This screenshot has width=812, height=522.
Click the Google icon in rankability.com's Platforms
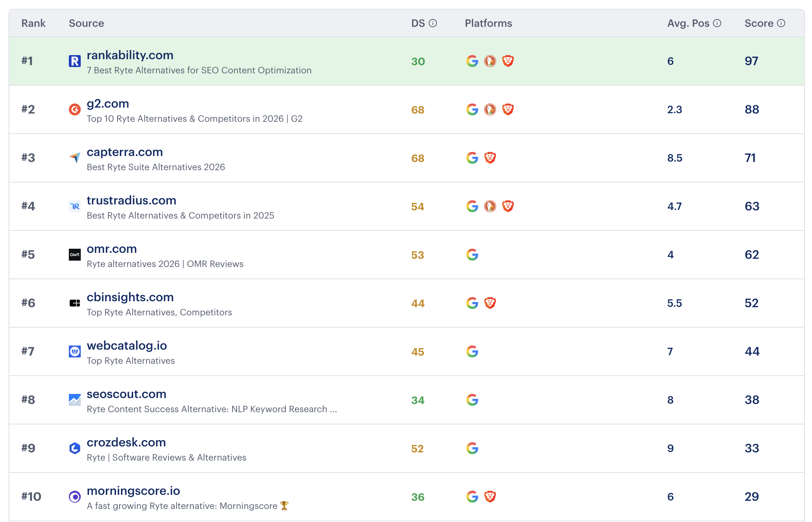point(472,62)
